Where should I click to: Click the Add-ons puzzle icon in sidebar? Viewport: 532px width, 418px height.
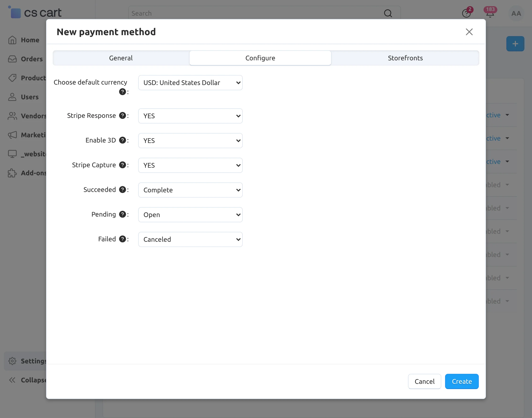click(12, 173)
